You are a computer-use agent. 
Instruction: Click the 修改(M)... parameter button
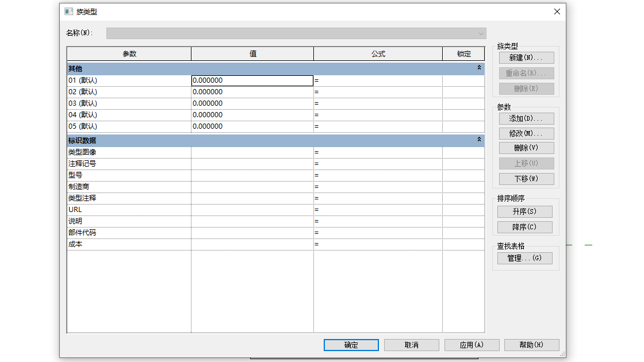click(527, 133)
